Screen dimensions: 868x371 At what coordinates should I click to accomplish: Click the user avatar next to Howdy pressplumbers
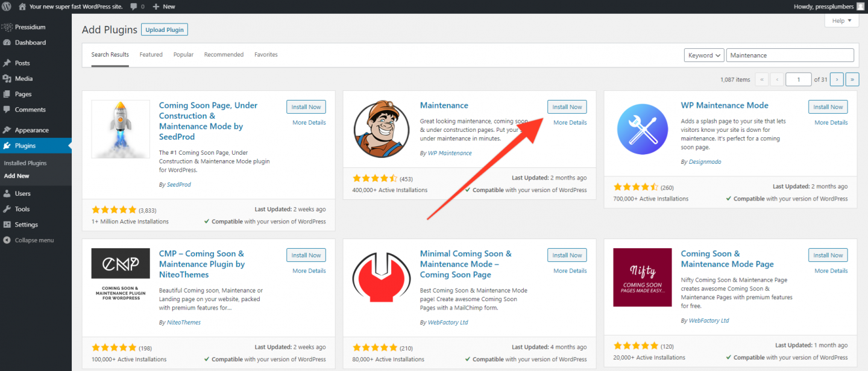tap(860, 7)
